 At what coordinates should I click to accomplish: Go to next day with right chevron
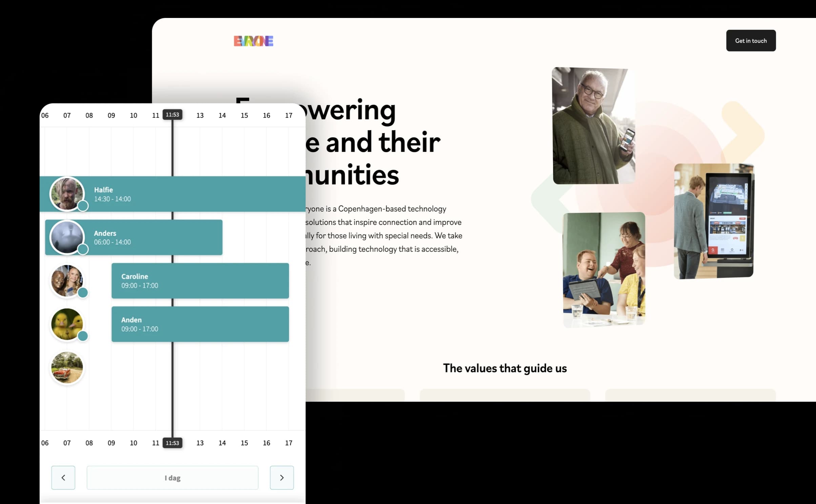tap(282, 478)
